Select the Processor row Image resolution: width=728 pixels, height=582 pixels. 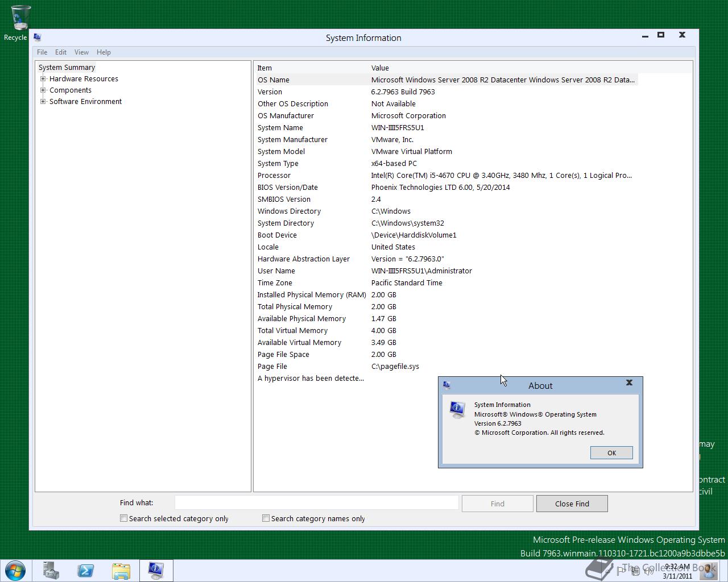tap(446, 176)
